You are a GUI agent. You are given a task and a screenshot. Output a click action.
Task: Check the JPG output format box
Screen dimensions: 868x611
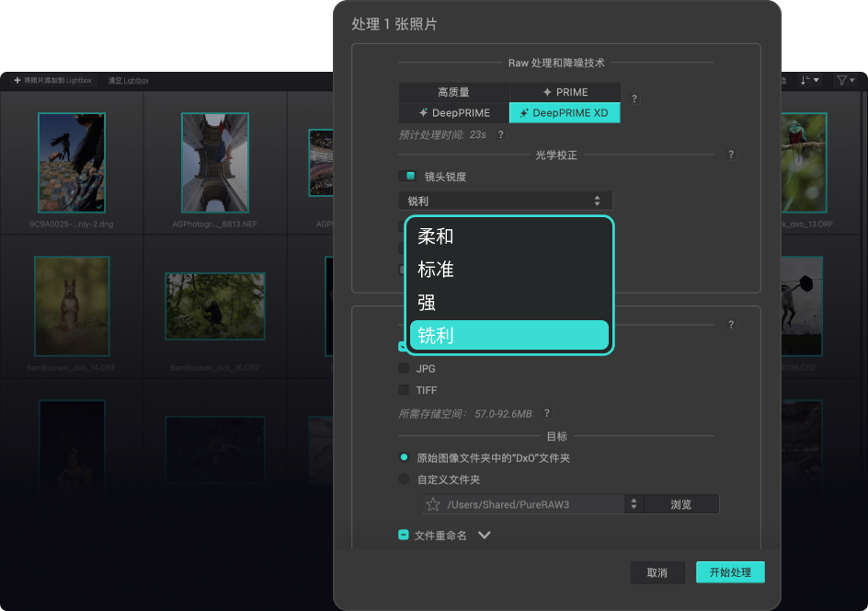(404, 368)
